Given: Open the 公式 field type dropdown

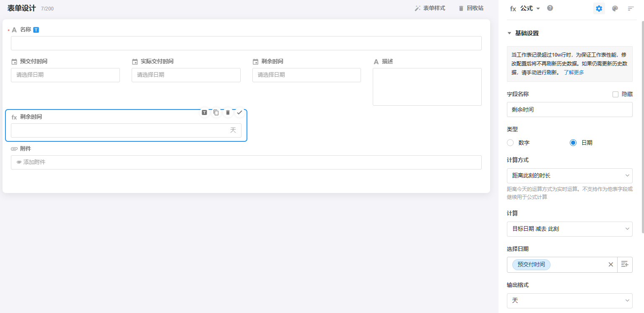Looking at the screenshot, I should tap(530, 8).
